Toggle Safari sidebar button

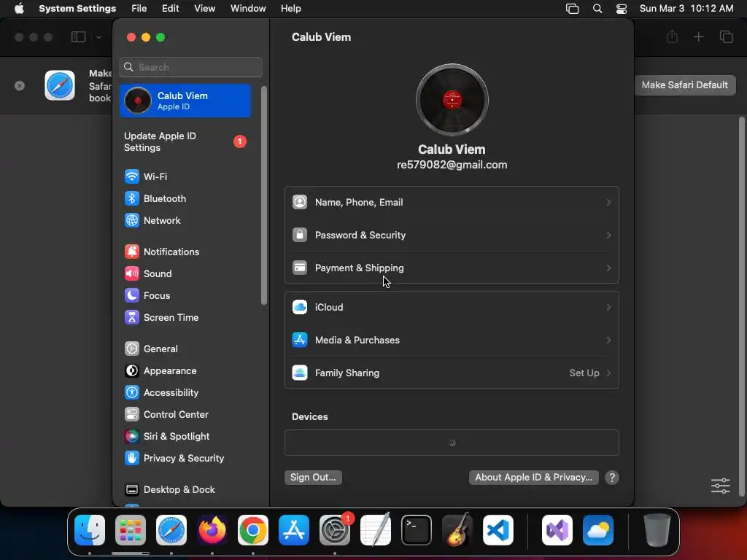tap(78, 37)
